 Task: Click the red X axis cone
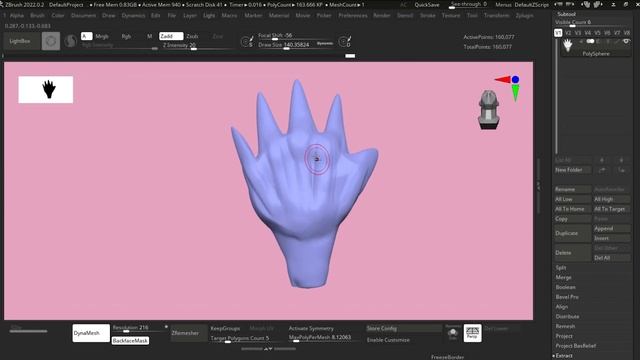click(x=502, y=80)
